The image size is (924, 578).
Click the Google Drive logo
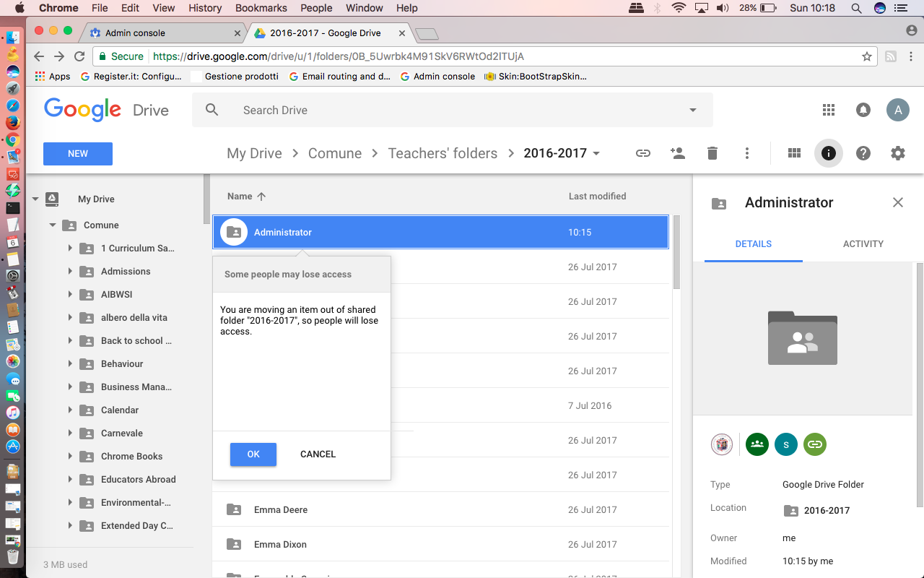[x=106, y=110]
